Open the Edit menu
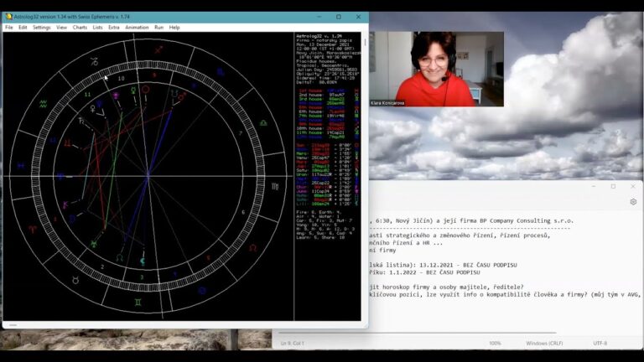The image size is (644, 362). coord(23,28)
